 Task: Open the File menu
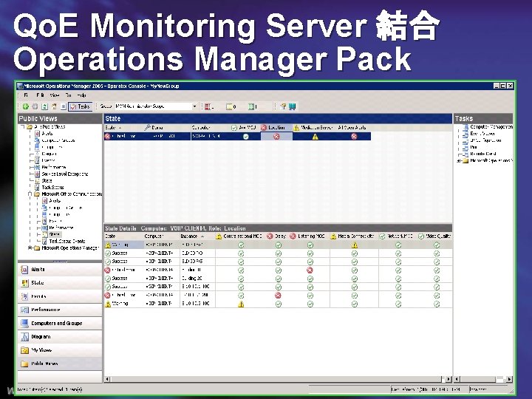tap(26, 95)
